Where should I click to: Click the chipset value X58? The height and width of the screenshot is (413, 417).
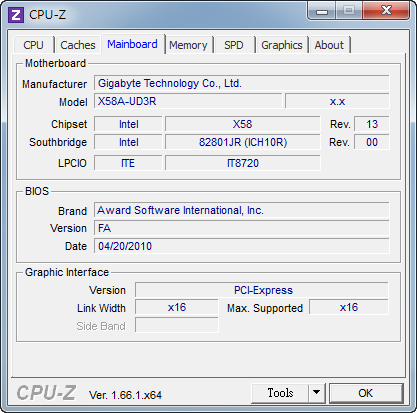[243, 124]
